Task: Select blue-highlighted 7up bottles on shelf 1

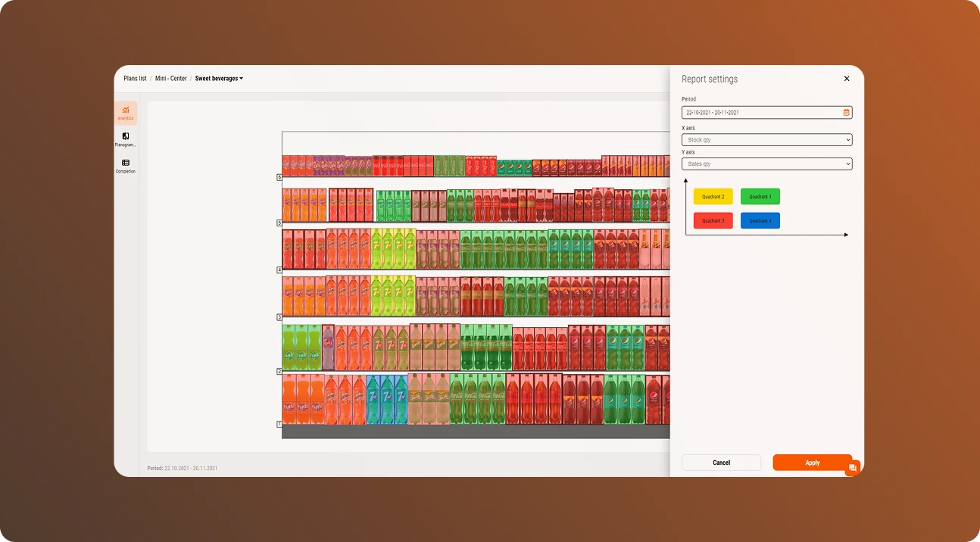Action: click(x=387, y=400)
